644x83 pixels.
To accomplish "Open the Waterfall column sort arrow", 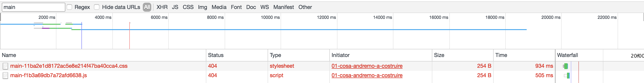I will (x=638, y=55).
